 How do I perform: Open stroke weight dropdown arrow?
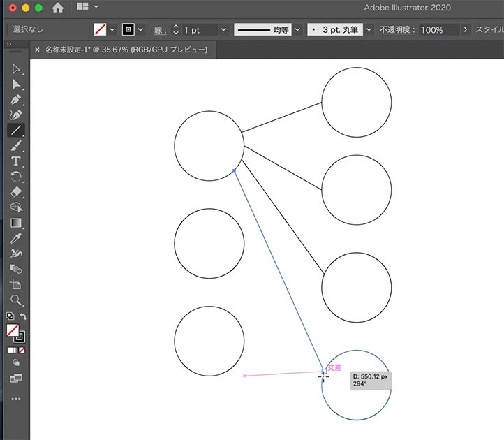(223, 29)
